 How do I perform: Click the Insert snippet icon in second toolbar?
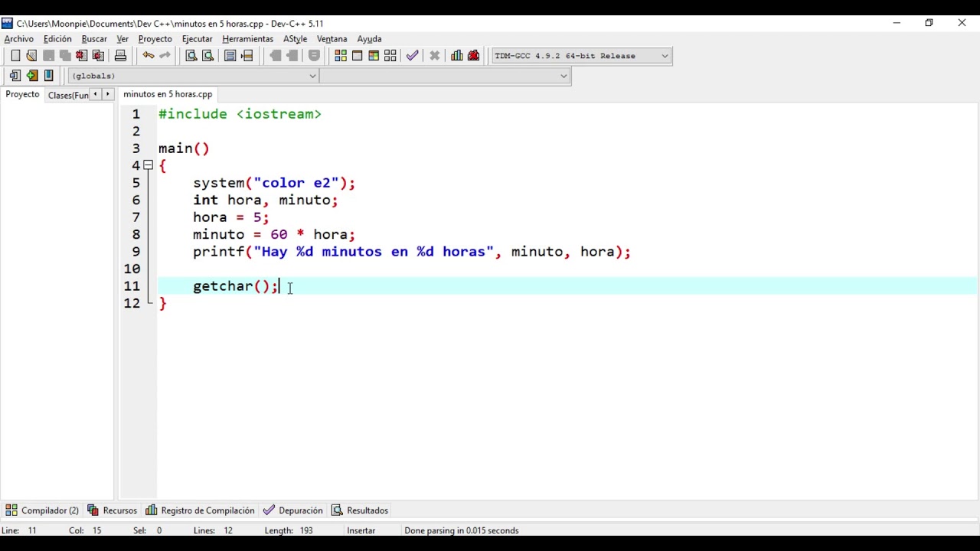(x=15, y=75)
